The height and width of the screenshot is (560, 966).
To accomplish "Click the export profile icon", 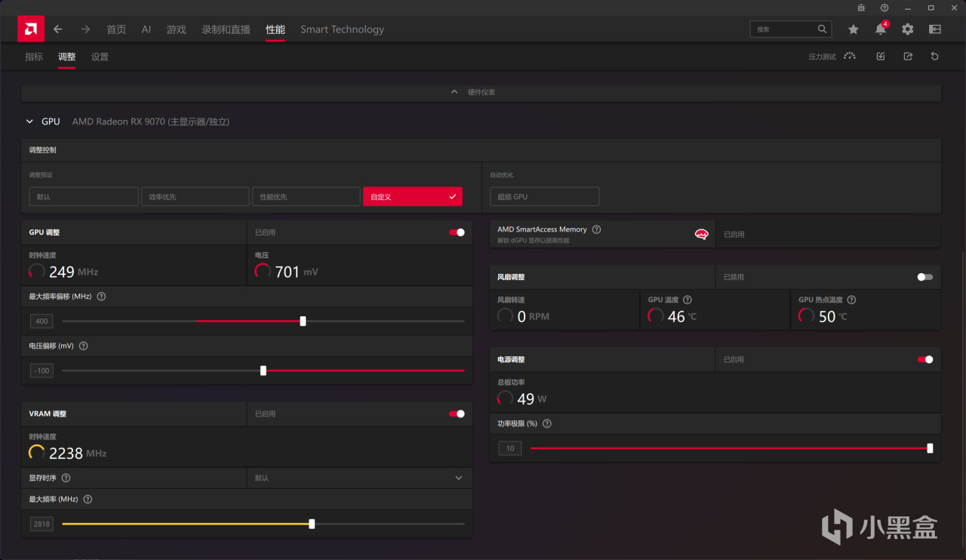I will [908, 57].
